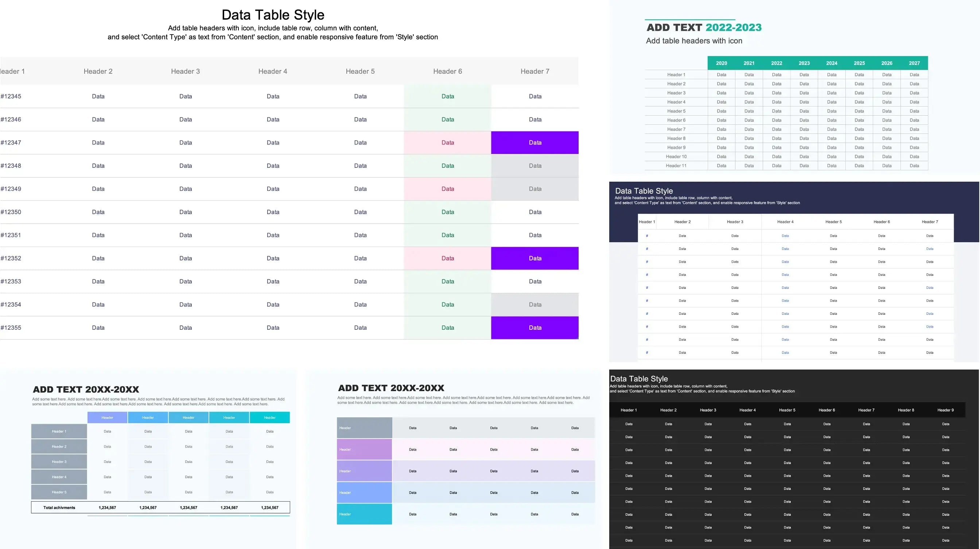Select the #12355 row identifier
This screenshot has width=980, height=549.
point(11,328)
